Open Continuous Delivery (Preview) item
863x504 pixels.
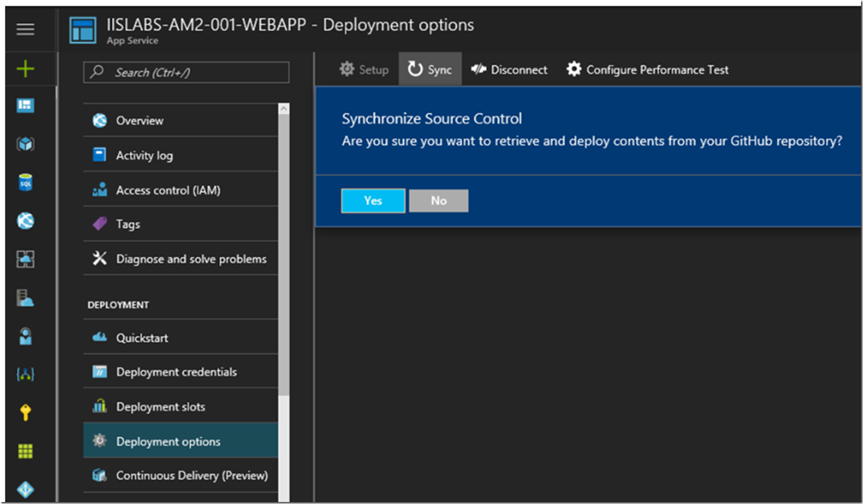pos(180,475)
